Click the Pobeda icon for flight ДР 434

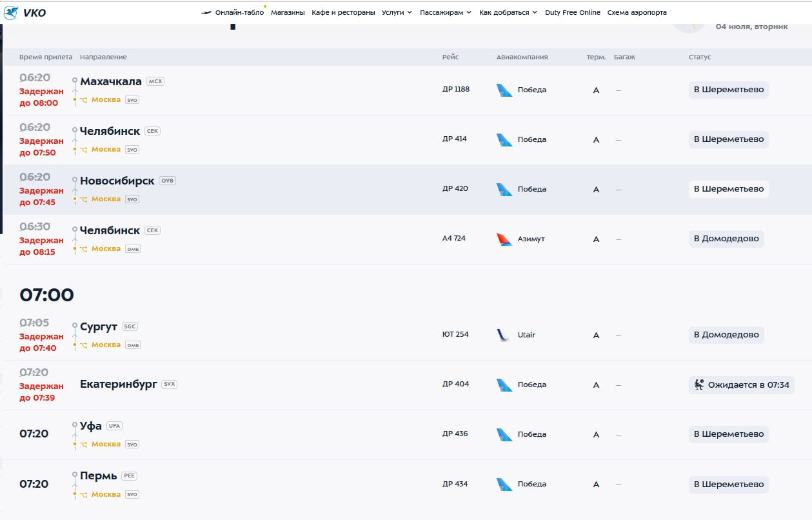point(504,485)
